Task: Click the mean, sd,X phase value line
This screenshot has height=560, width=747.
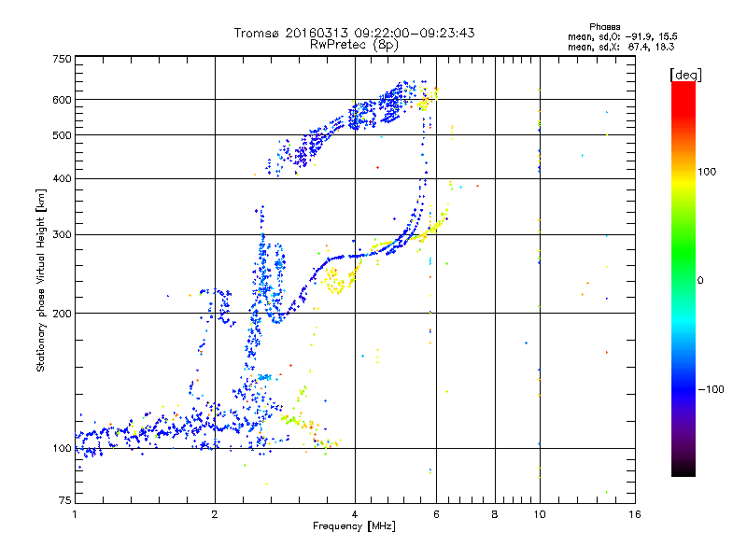Action: tap(621, 47)
